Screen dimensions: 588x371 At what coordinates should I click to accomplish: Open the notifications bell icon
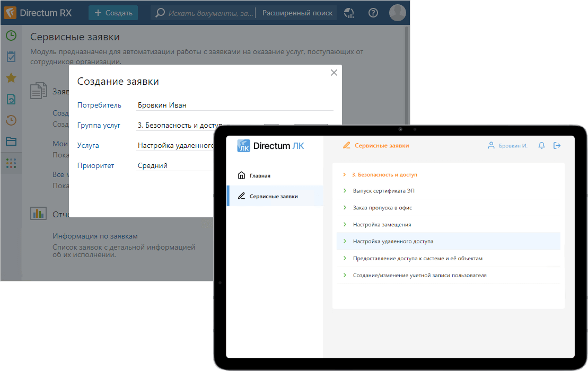(x=541, y=145)
